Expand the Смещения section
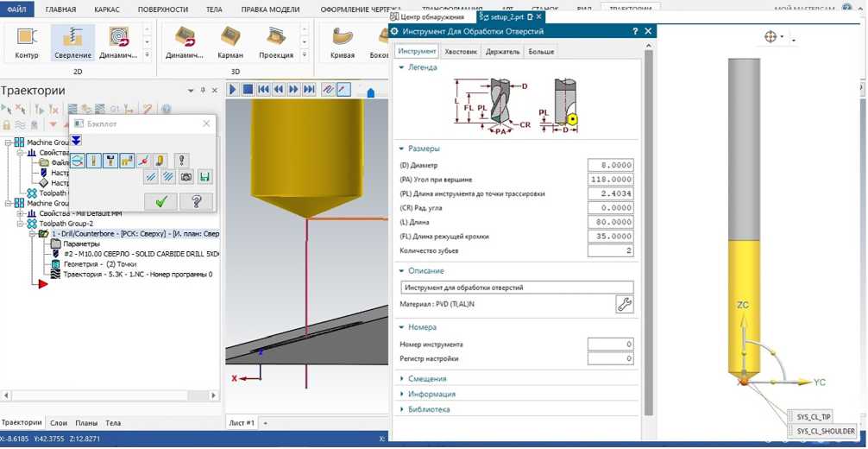 427,379
